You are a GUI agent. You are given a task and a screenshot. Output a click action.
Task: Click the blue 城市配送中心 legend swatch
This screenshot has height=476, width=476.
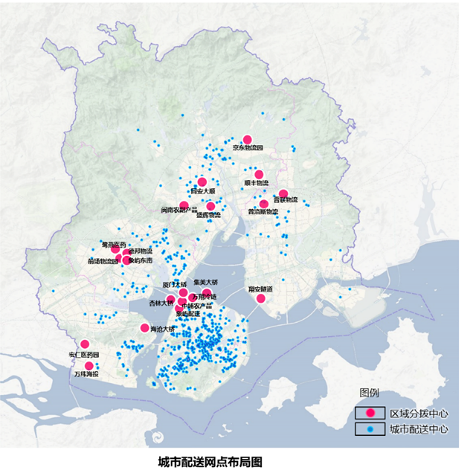click(370, 430)
